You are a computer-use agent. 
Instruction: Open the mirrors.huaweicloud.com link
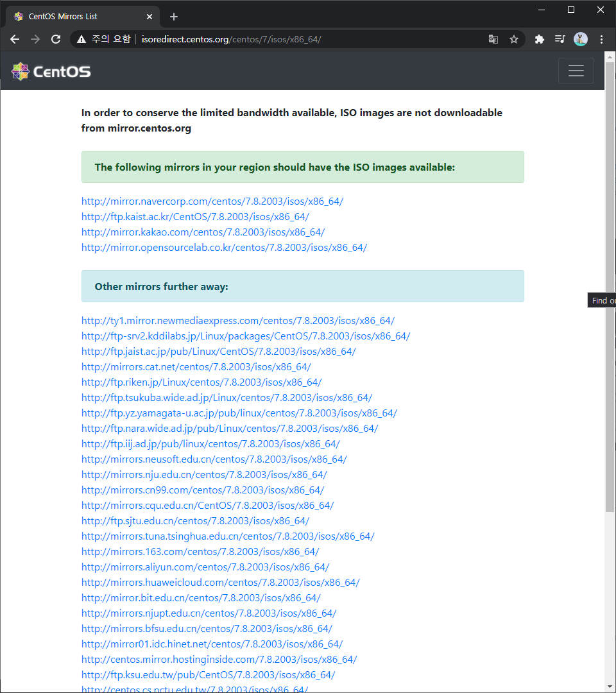(x=221, y=583)
